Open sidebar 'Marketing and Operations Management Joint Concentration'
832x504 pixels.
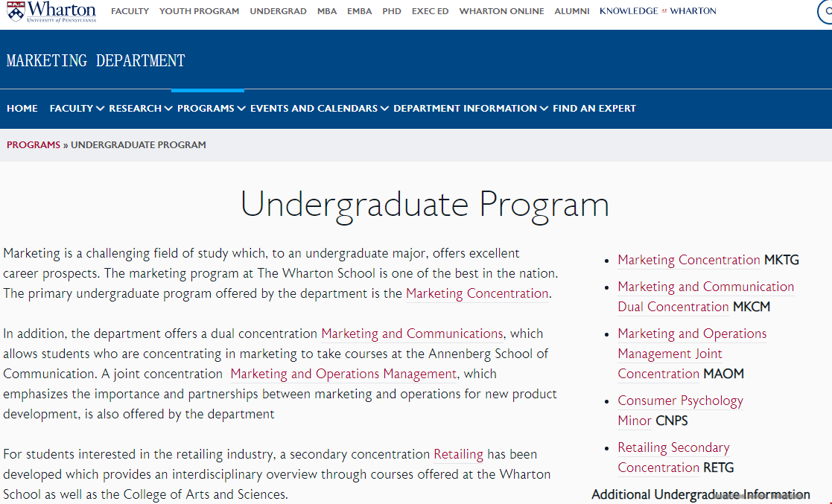tap(692, 354)
